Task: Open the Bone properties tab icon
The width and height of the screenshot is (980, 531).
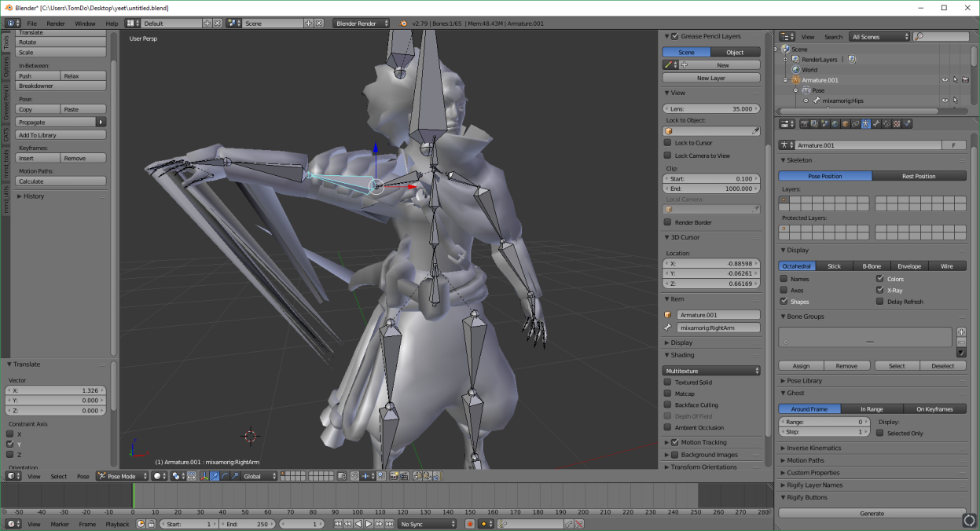Action: pos(876,123)
